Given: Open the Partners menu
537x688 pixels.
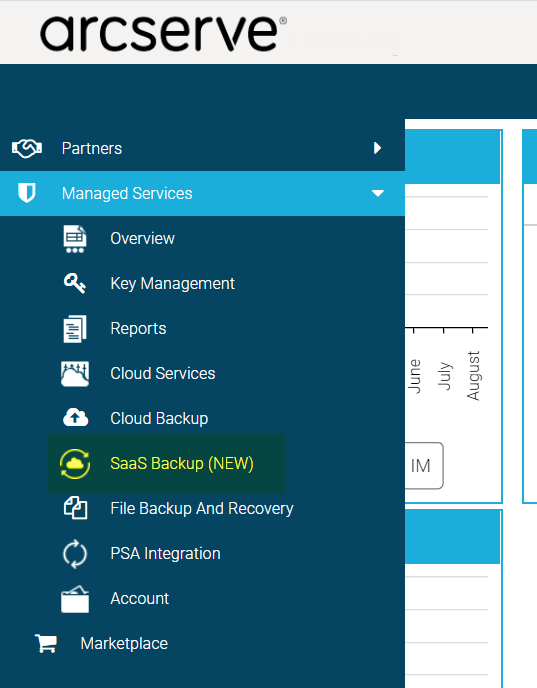Looking at the screenshot, I should (x=92, y=148).
